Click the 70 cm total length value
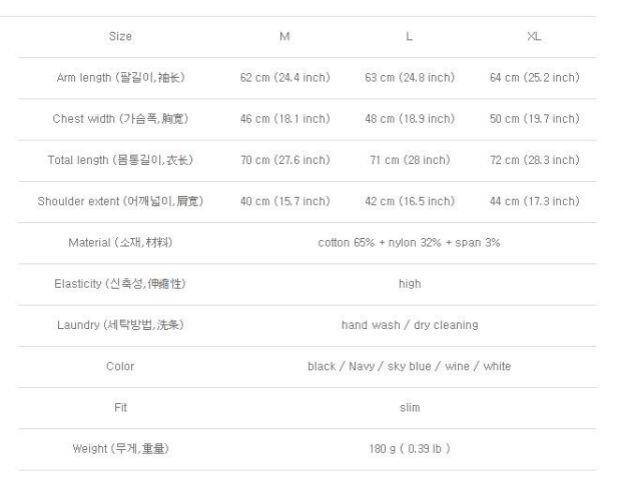 (x=285, y=160)
